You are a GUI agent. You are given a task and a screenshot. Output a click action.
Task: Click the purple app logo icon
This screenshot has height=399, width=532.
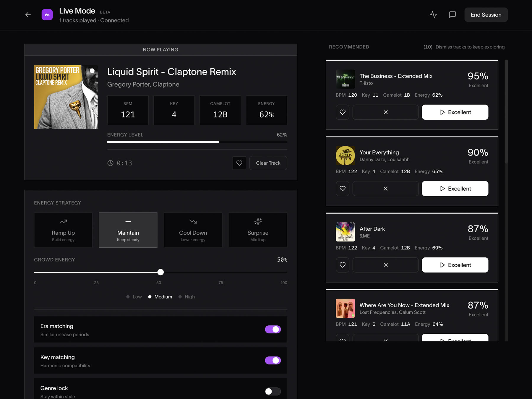point(47,15)
